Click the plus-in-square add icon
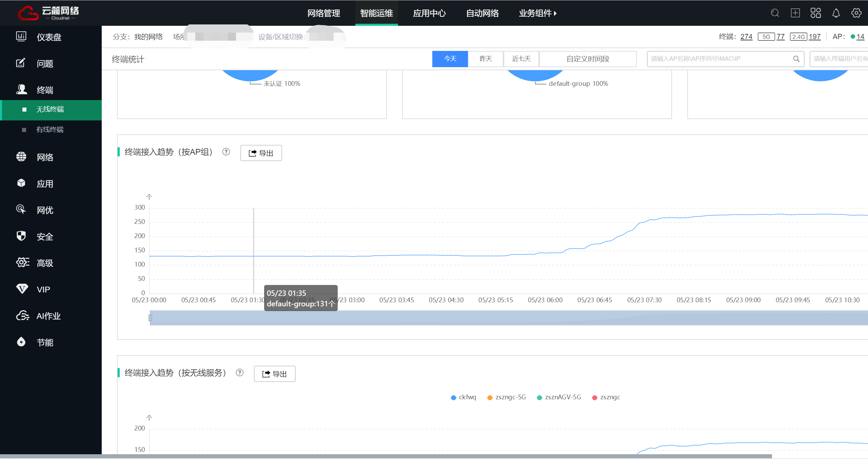Viewport: 868px width, 460px height. coord(795,13)
